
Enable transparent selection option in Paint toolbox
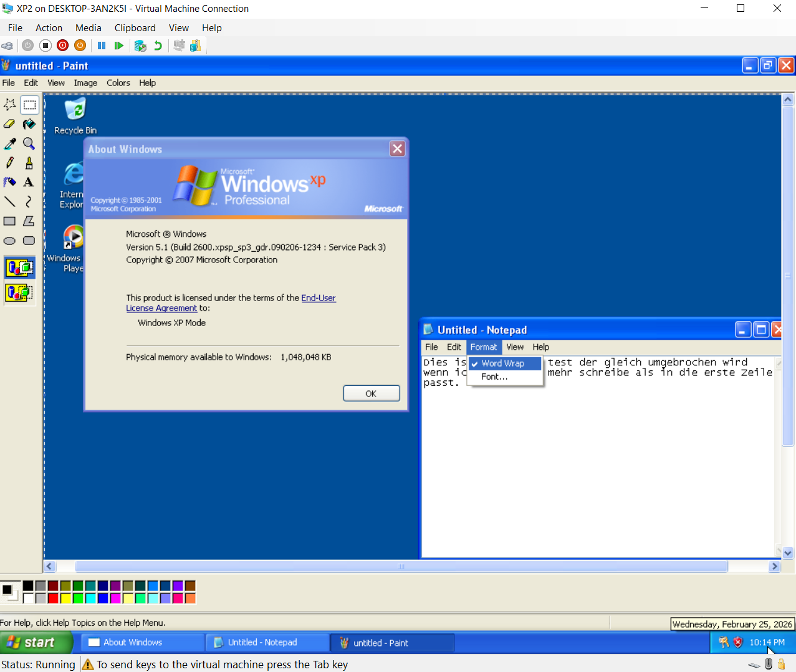point(20,292)
